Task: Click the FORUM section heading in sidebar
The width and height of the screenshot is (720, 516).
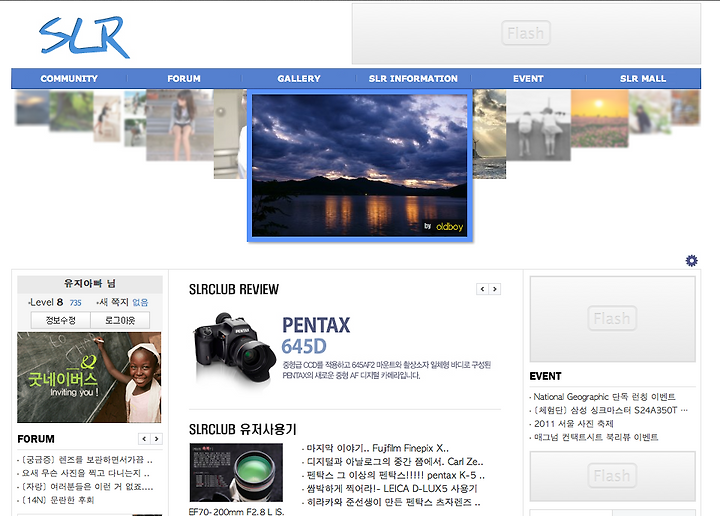Action: point(36,439)
